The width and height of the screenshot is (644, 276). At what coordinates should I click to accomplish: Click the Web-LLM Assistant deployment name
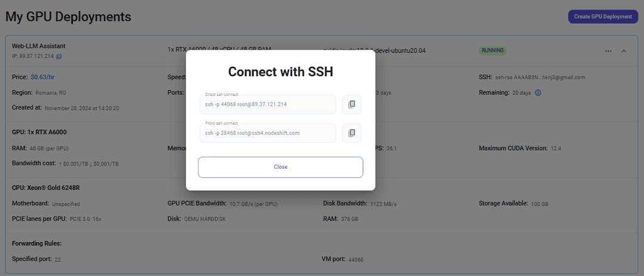[39, 46]
